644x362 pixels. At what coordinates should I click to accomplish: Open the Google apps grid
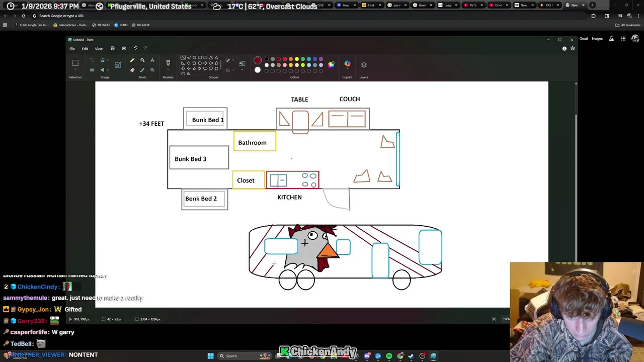pyautogui.click(x=623, y=38)
